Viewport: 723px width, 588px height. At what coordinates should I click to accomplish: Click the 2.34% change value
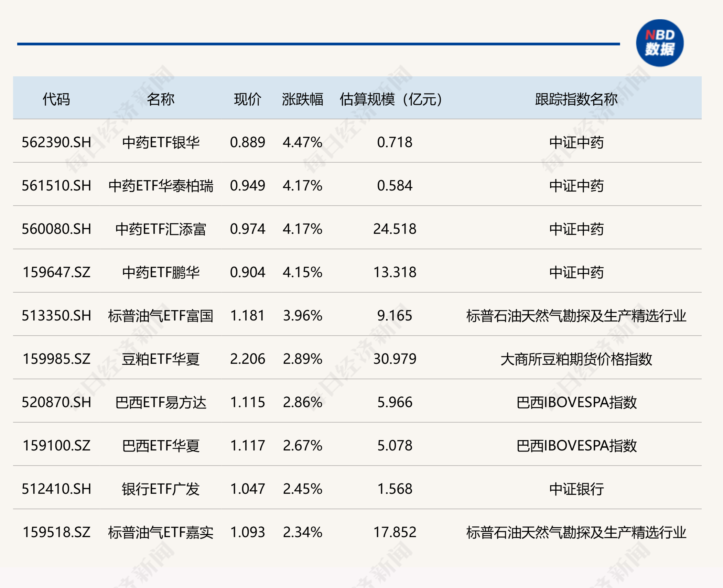point(303,532)
